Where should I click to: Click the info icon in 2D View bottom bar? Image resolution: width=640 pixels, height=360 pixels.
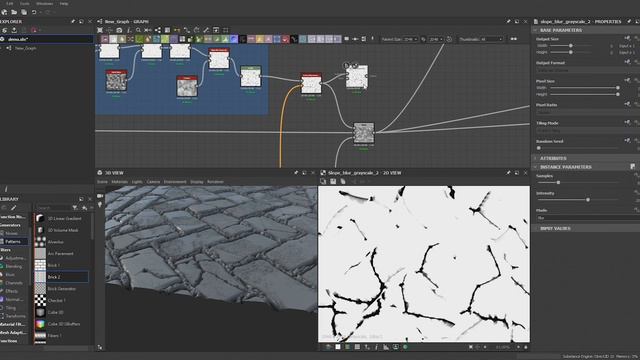tap(376, 347)
